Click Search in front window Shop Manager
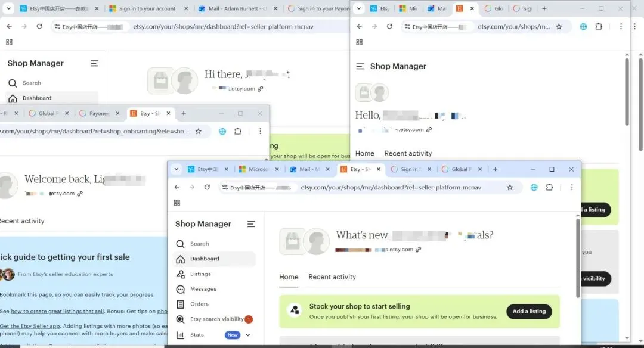This screenshot has width=644, height=348. click(199, 244)
